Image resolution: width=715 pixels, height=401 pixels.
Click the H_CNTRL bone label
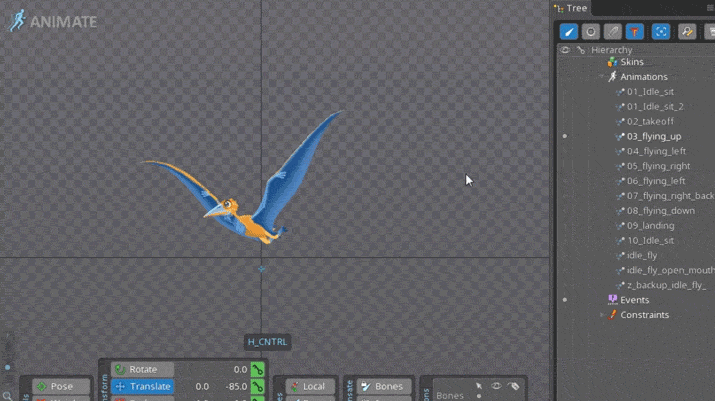click(267, 342)
